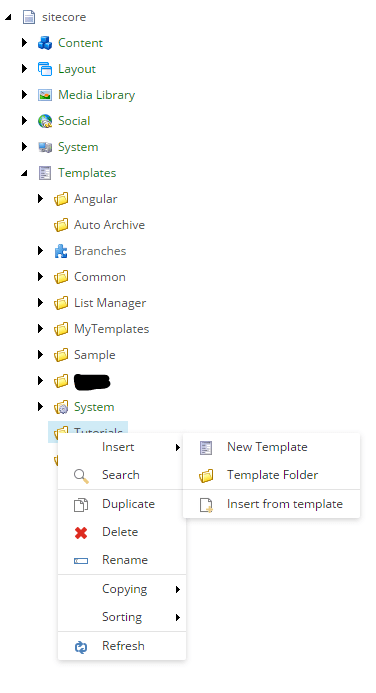Select the MyTemplates tree label
The width and height of the screenshot is (376, 693).
(x=111, y=329)
